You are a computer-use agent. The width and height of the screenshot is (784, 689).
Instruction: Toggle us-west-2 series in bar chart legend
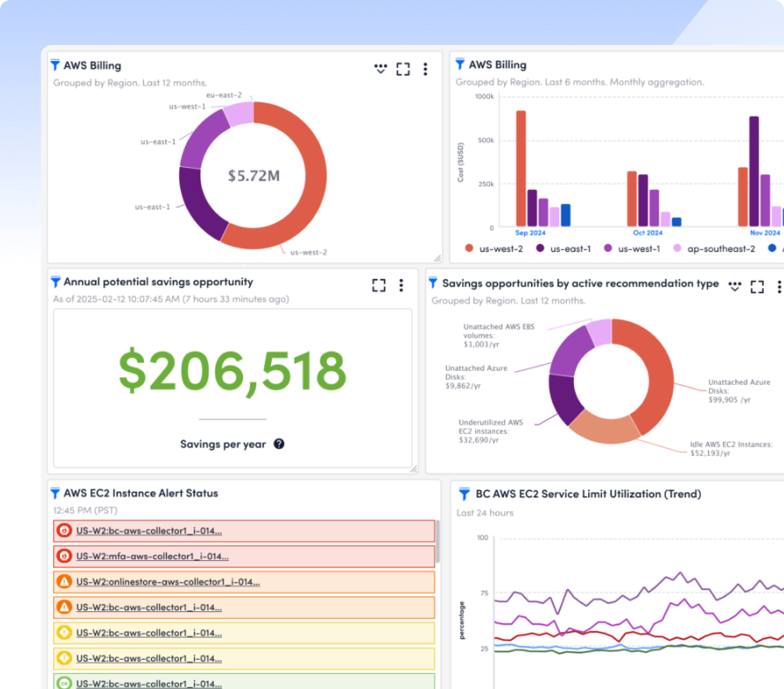click(494, 249)
